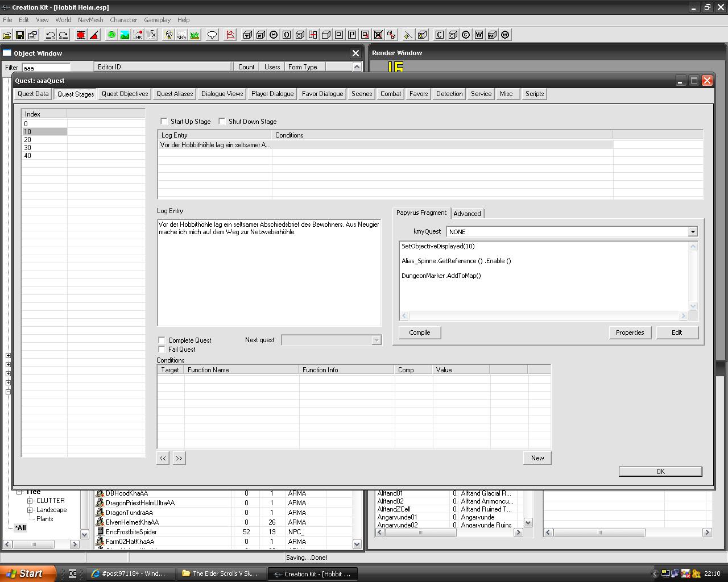Open the kmyQuest dropdown
The height and width of the screenshot is (582, 728).
(692, 232)
